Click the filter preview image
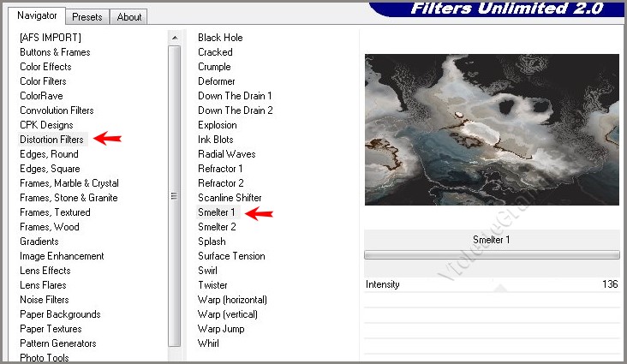Image resolution: width=627 pixels, height=364 pixels. (x=491, y=129)
